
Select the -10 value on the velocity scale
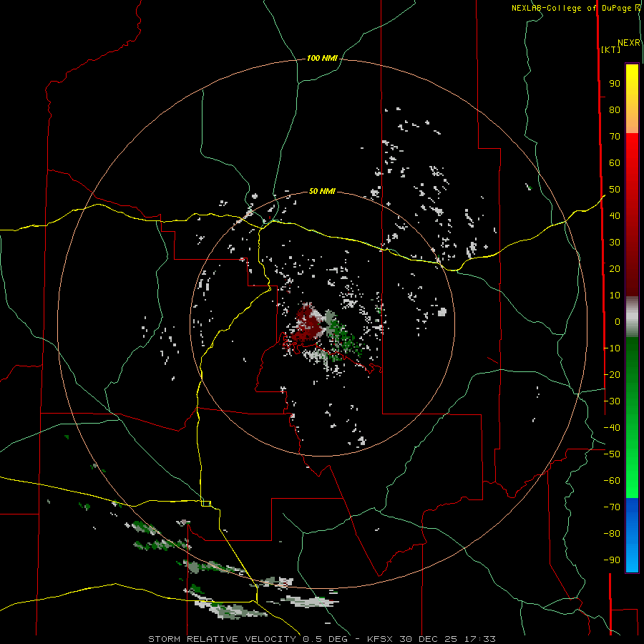(612, 348)
